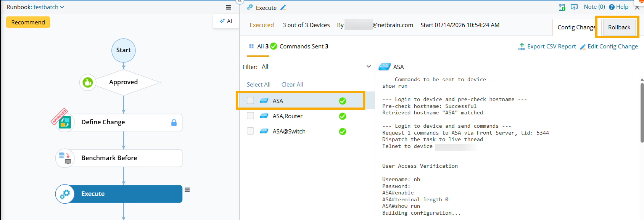
Task: Select the Config Change tab
Action: click(x=576, y=27)
